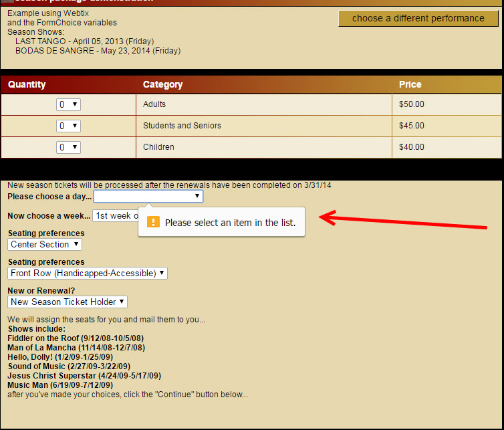The image size is (504, 430).
Task: Click the Price column header
Action: tap(410, 84)
